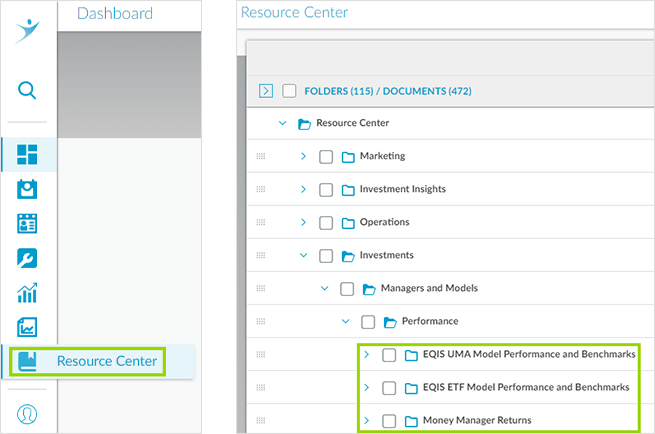Expand the Operations folder chevron
This screenshot has width=655, height=434.
click(x=303, y=222)
